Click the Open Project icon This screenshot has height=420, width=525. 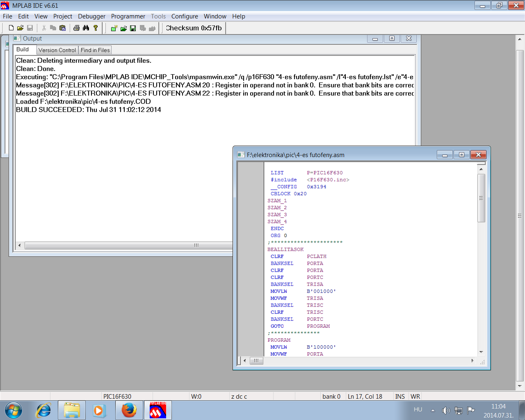123,28
